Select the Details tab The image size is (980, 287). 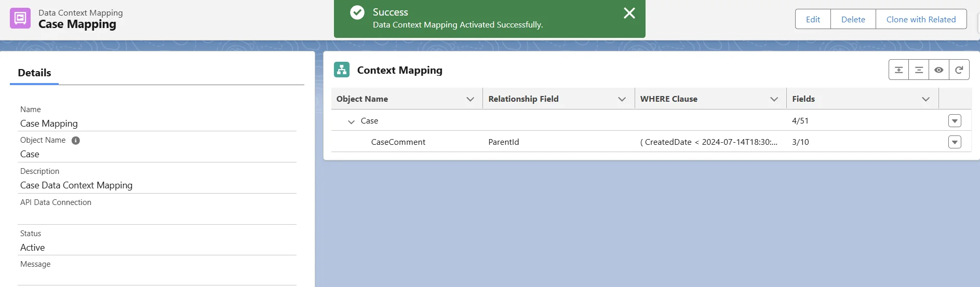pos(34,73)
